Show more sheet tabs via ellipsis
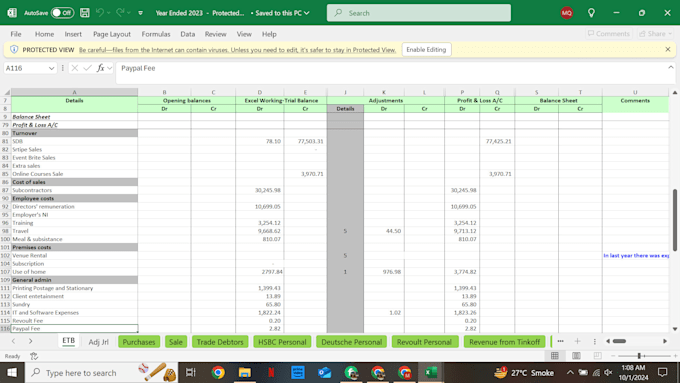This screenshot has width=680, height=383. (x=560, y=341)
